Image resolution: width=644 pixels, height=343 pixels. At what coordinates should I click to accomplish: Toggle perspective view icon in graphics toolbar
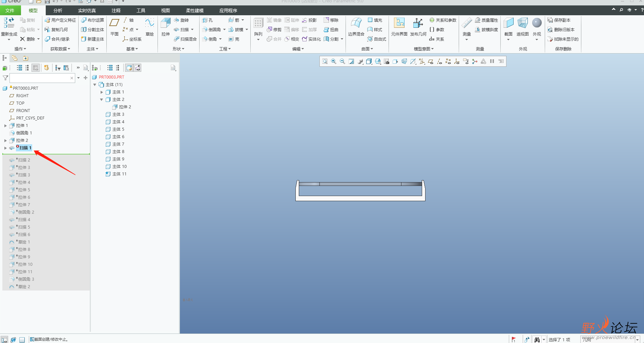pos(404,61)
